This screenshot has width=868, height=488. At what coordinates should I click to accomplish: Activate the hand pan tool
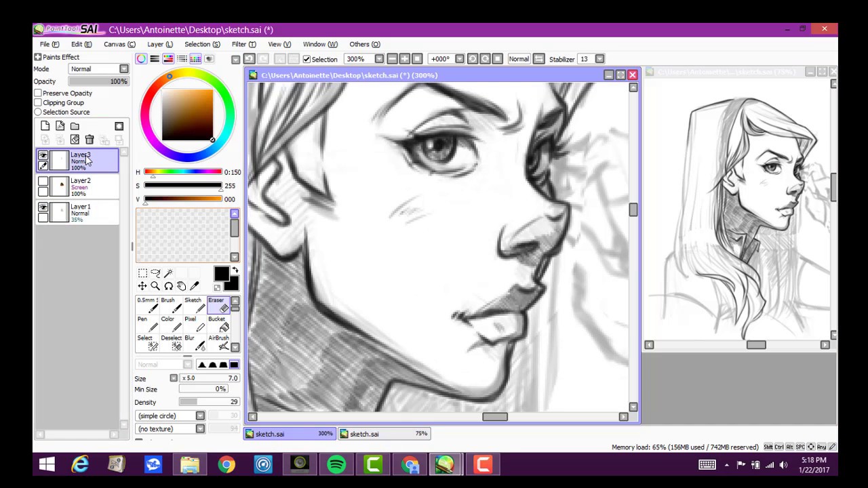[x=181, y=286]
